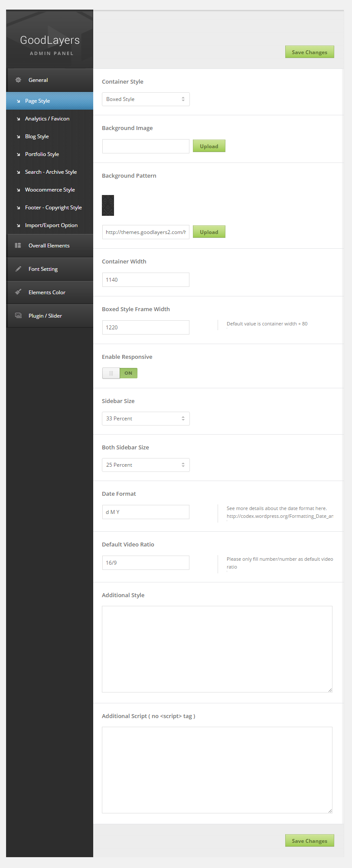This screenshot has height=868, width=352.
Task: Click the top Save Changes button
Action: point(310,52)
